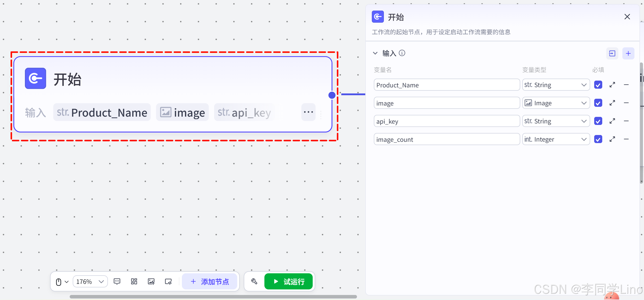Remove the image_count variable row
The width and height of the screenshot is (644, 300).
click(x=626, y=139)
